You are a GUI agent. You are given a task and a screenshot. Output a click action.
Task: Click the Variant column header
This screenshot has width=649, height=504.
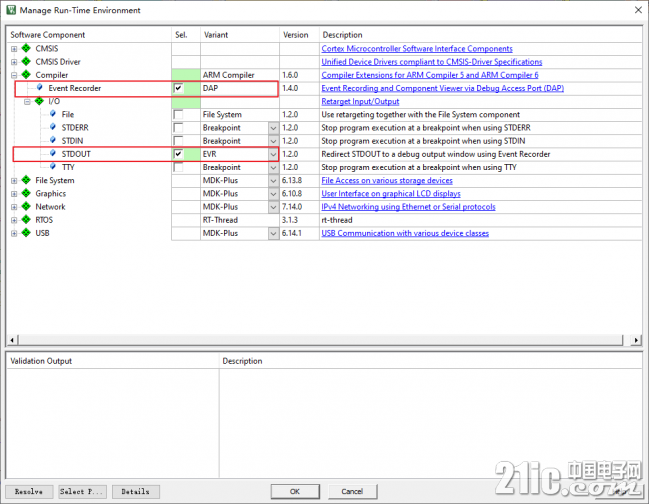pos(240,35)
